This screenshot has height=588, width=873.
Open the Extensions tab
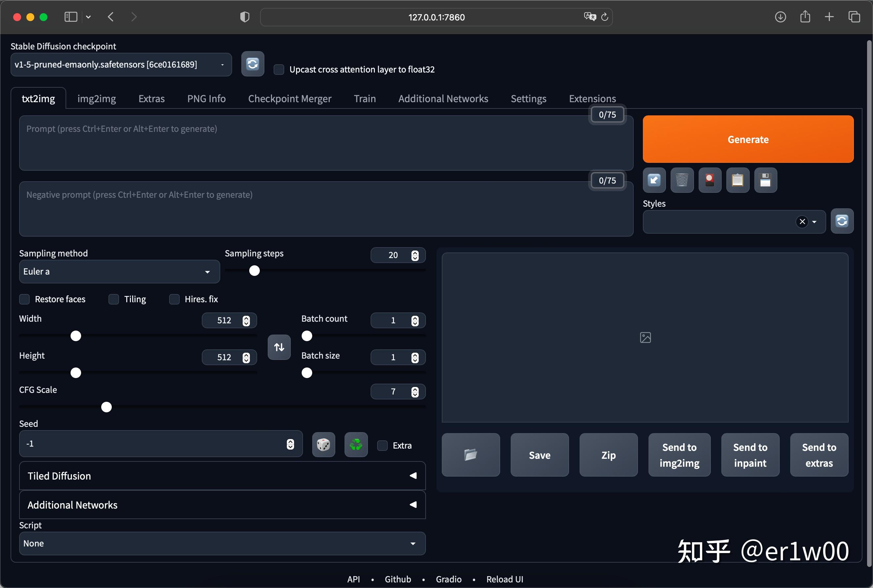pyautogui.click(x=592, y=99)
